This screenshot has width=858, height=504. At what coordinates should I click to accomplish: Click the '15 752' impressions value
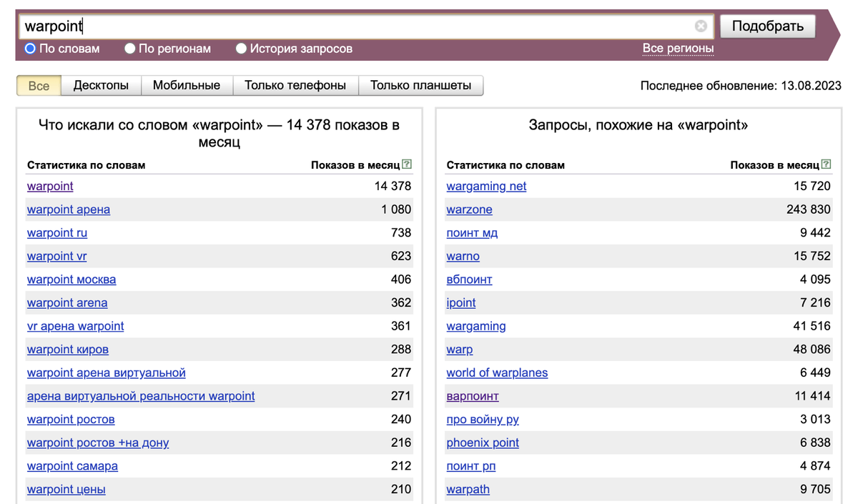point(812,256)
